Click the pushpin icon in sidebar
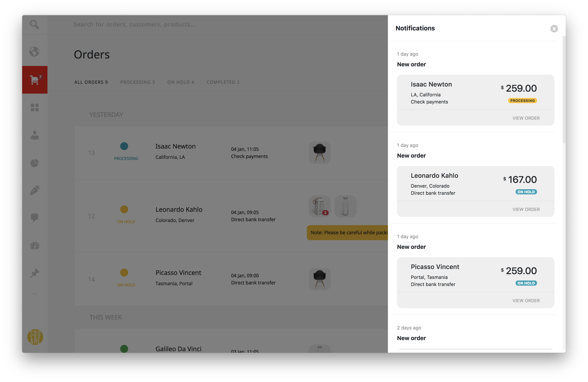The image size is (588, 382). click(x=35, y=273)
